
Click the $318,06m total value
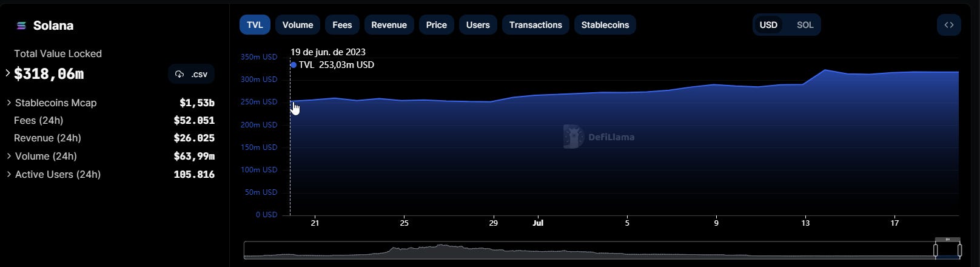click(x=49, y=74)
